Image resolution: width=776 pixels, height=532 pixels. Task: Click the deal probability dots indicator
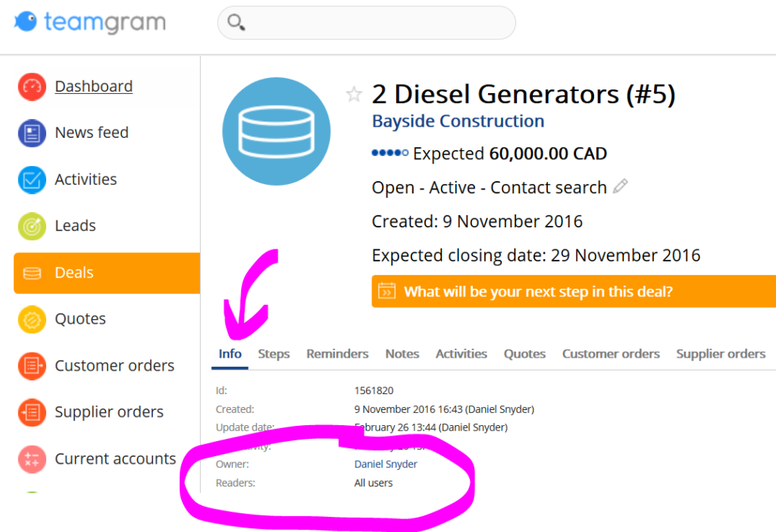(390, 153)
